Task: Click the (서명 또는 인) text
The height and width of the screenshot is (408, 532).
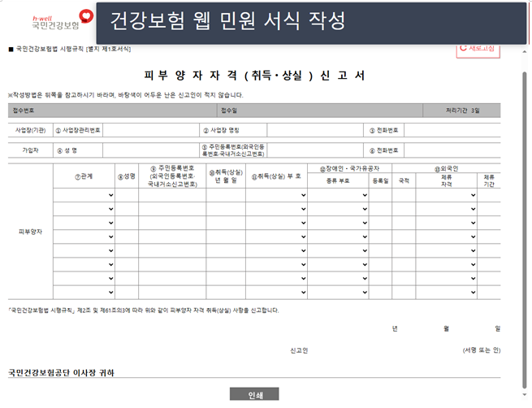Action: click(482, 350)
